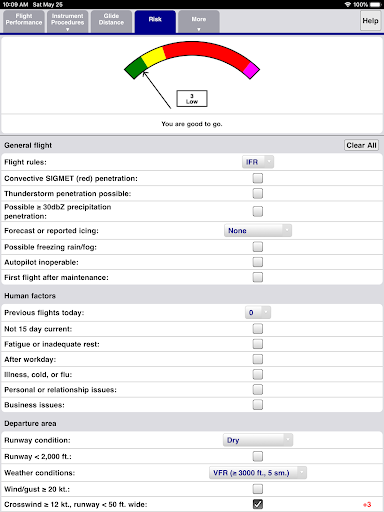The width and height of the screenshot is (384, 512).
Task: Open the Help button
Action: 370,21
